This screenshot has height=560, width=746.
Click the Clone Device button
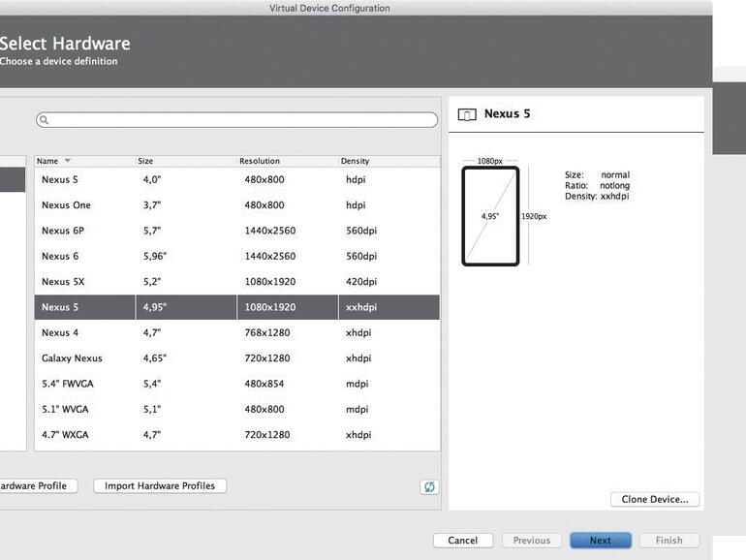(x=655, y=499)
